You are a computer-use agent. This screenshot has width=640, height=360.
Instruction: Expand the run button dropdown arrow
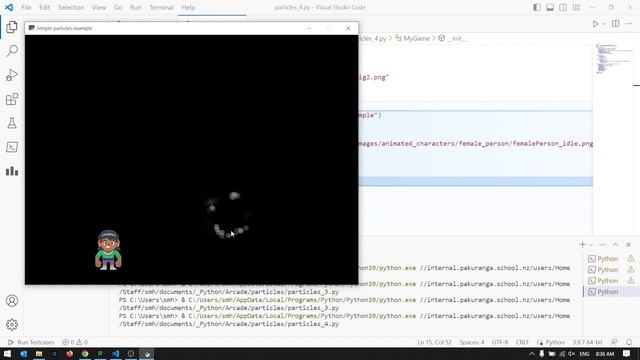604,24
